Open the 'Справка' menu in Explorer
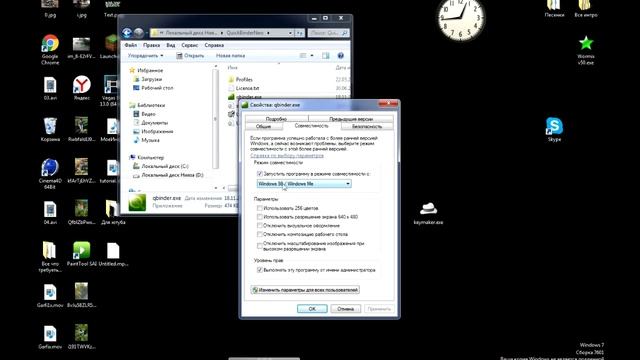The image size is (640, 360). tap(214, 45)
